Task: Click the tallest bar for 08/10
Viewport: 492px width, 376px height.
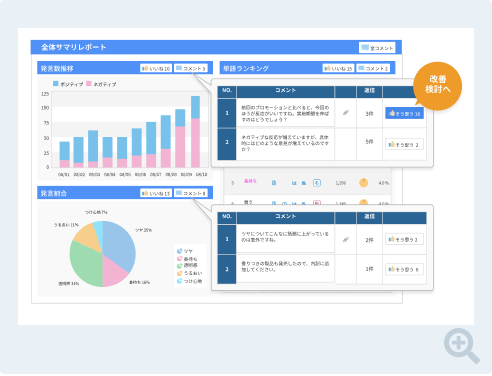Action: coord(195,132)
